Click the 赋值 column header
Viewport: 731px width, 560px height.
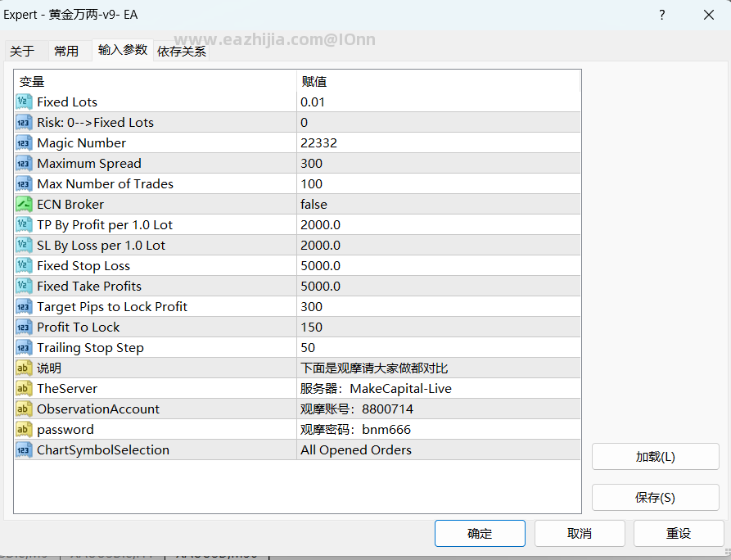438,81
